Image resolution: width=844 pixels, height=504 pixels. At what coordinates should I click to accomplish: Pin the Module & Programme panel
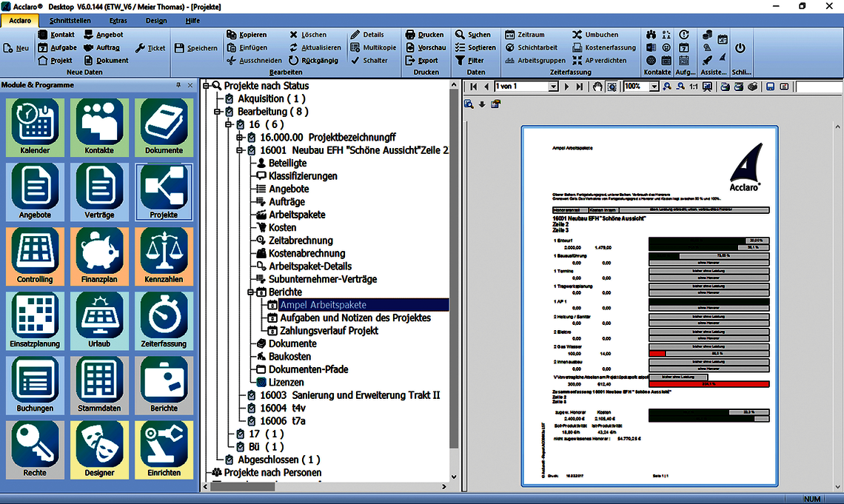pos(178,85)
